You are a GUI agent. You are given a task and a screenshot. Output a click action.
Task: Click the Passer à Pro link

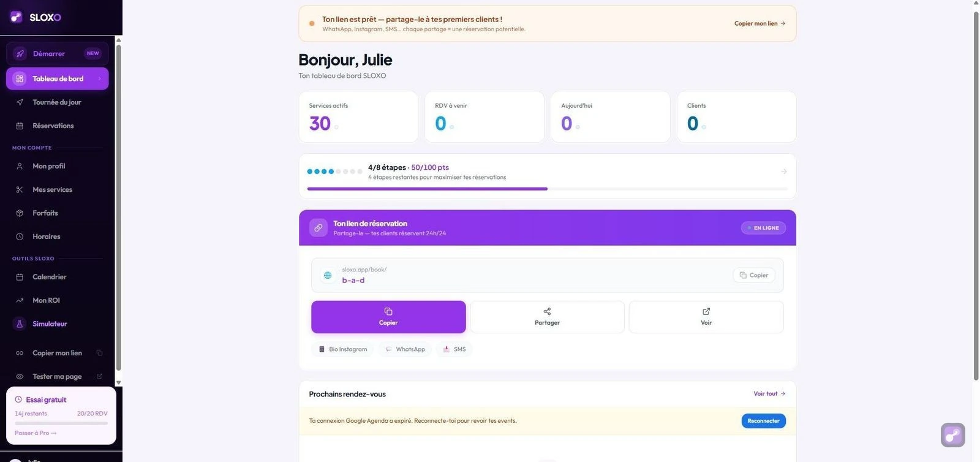tap(36, 433)
